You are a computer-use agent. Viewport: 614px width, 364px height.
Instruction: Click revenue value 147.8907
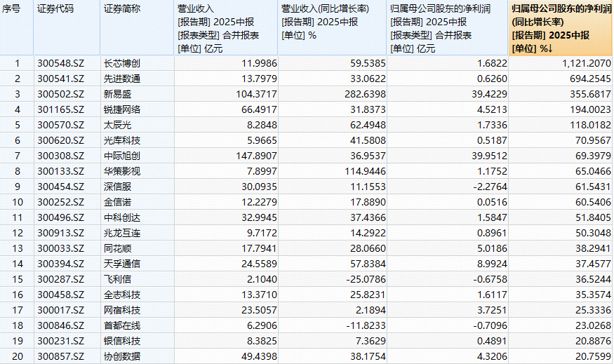pos(257,156)
